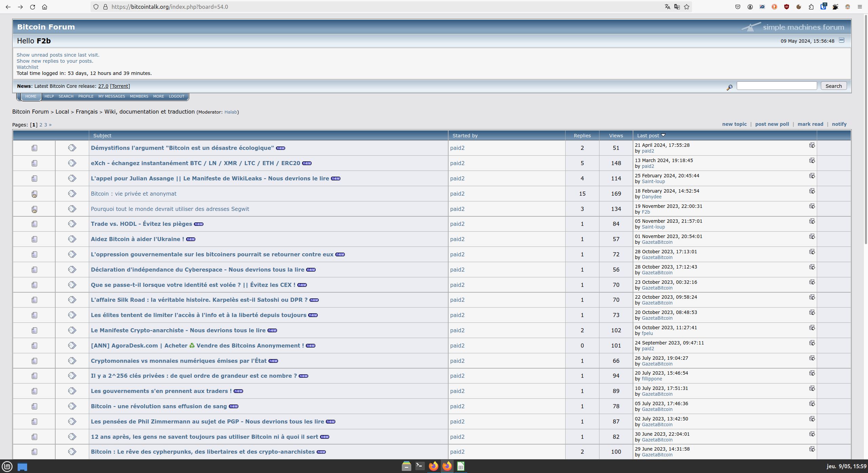Open the SEARCH menu item
This screenshot has width=868, height=473.
[x=66, y=96]
